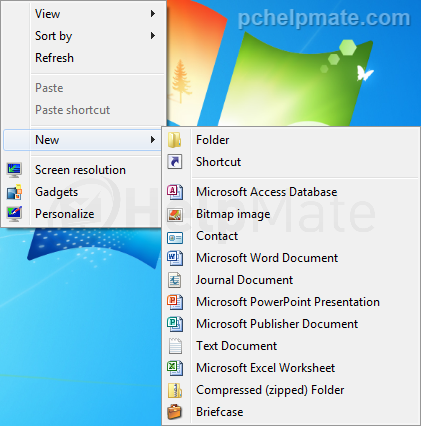Click the Compressed zipped Folder icon
This screenshot has width=421, height=426.
click(175, 390)
